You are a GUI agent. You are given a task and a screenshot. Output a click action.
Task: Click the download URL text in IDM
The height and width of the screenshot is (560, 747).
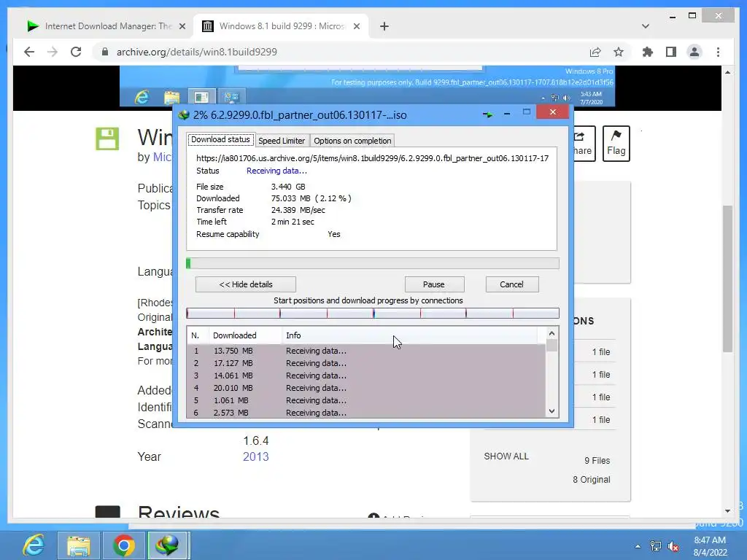click(x=372, y=158)
